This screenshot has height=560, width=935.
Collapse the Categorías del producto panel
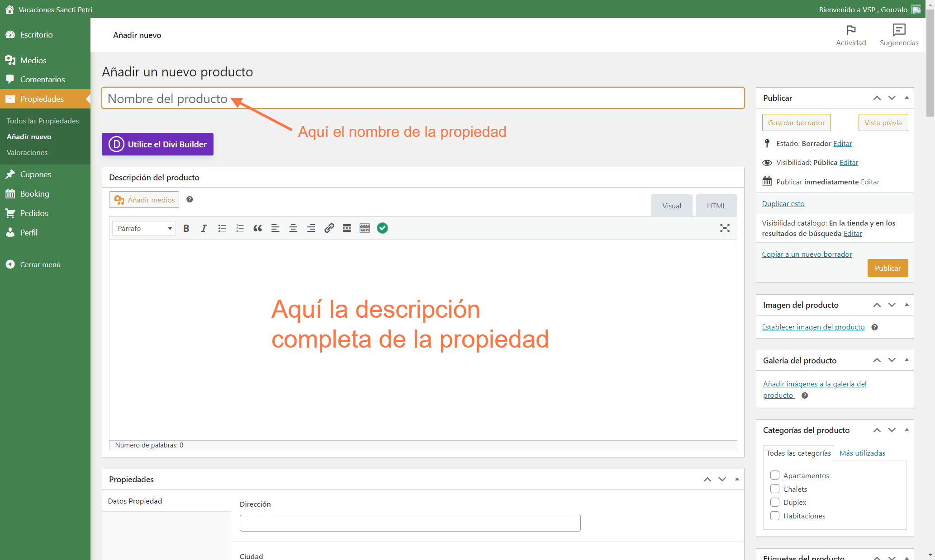[907, 430]
